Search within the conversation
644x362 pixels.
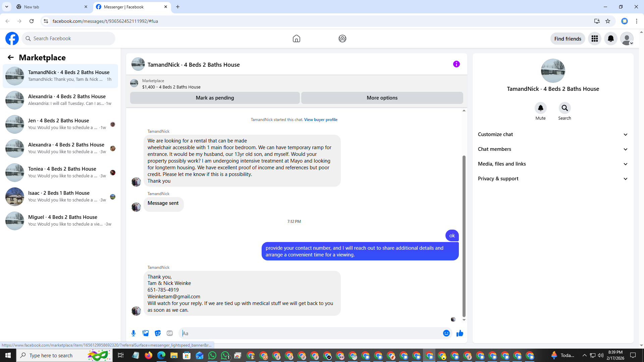[565, 108]
